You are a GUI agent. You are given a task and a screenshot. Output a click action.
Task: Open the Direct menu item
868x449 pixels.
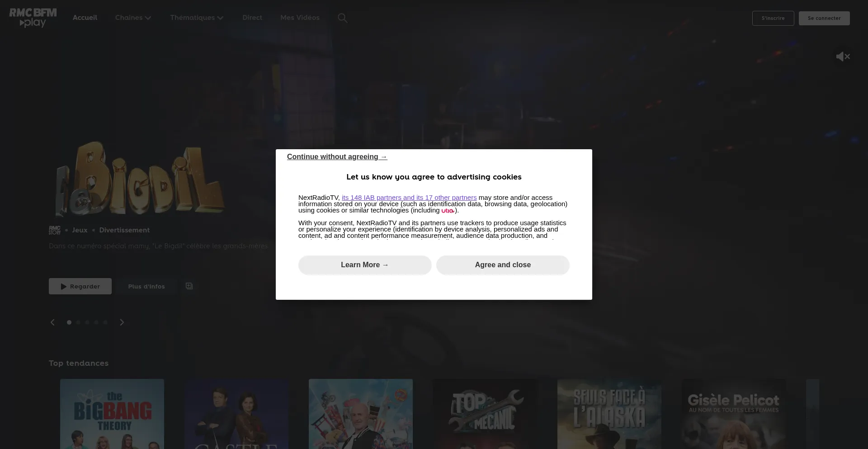point(252,18)
